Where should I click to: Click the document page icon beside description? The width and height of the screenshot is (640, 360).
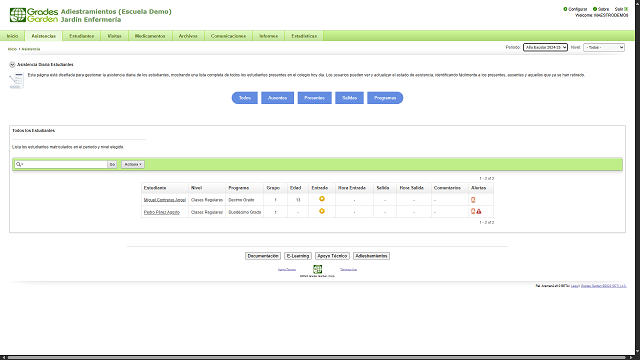pyautogui.click(x=16, y=80)
